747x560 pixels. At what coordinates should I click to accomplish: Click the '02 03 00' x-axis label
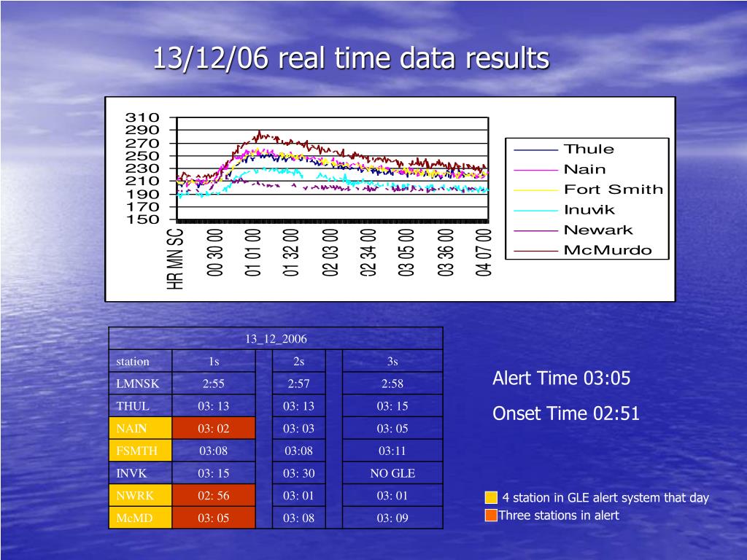(330, 252)
